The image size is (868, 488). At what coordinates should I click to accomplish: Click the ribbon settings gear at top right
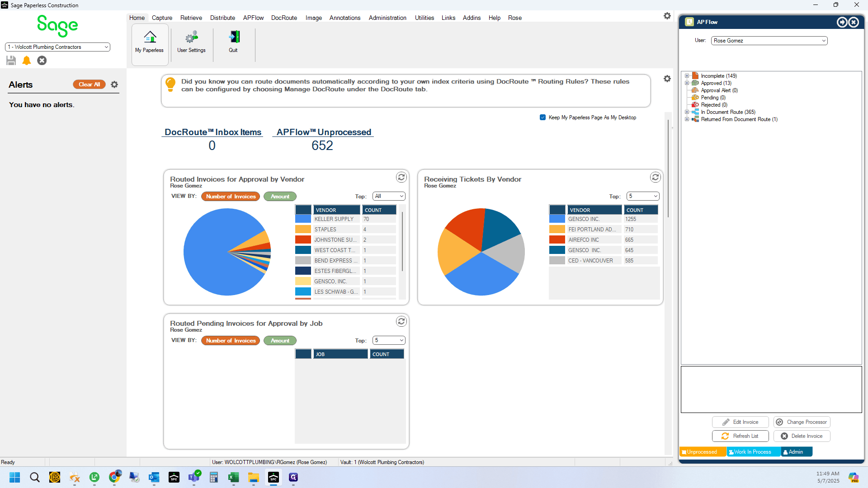(667, 16)
